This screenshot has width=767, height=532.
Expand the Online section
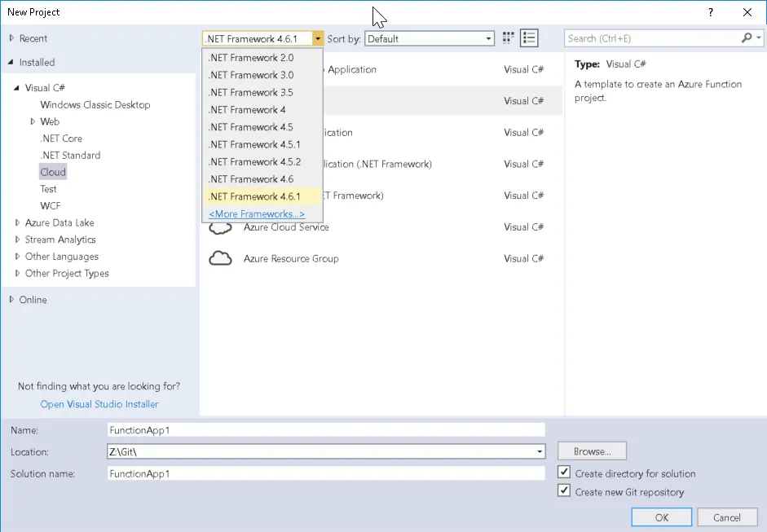11,300
